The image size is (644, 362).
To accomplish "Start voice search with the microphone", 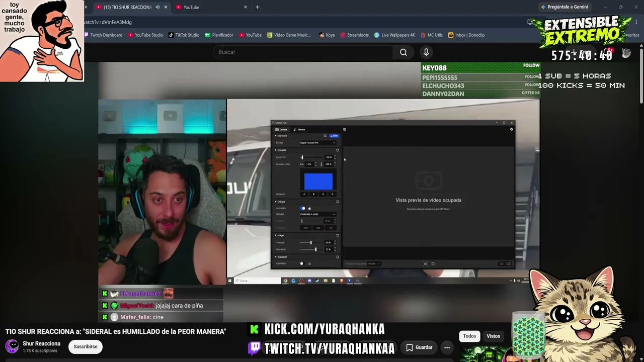I will pos(426,52).
